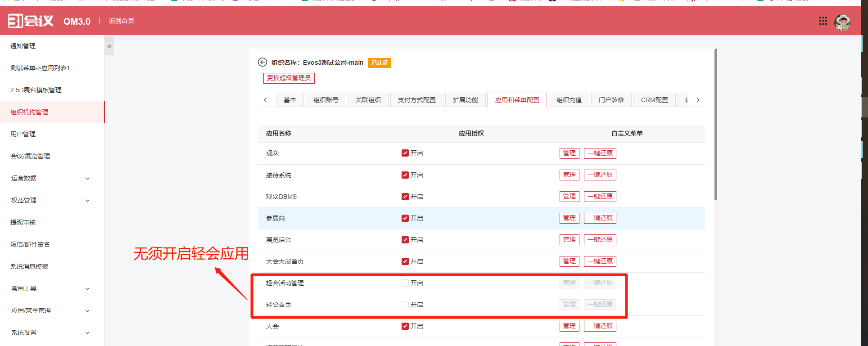Click 返回首页 link in header

coord(122,21)
